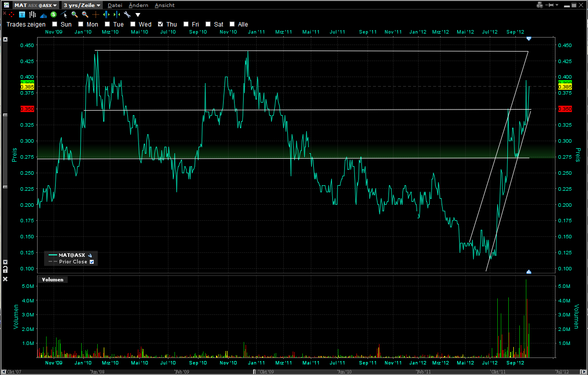This screenshot has height=375, width=588.
Task: Click the bottom blue marker below price chart
Action: coord(529,271)
